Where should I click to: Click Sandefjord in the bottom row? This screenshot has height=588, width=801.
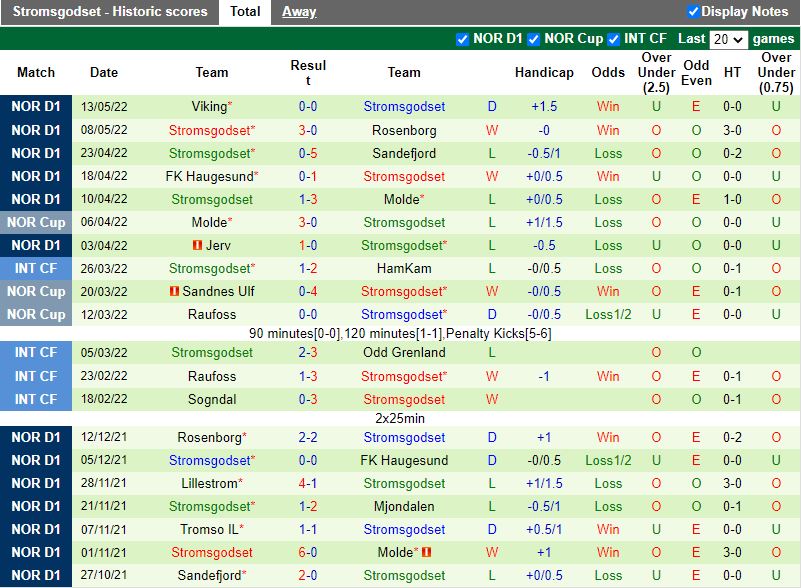tap(211, 575)
